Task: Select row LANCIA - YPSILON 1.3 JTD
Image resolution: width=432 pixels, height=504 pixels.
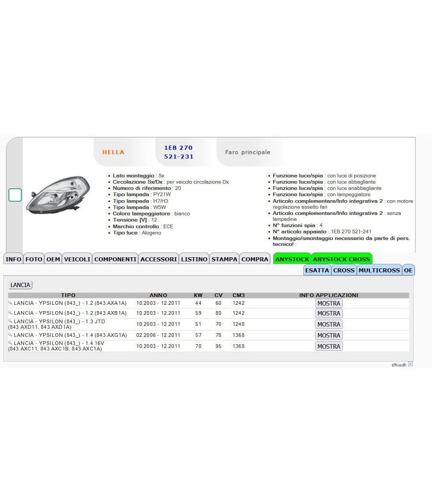Action: pos(209,324)
